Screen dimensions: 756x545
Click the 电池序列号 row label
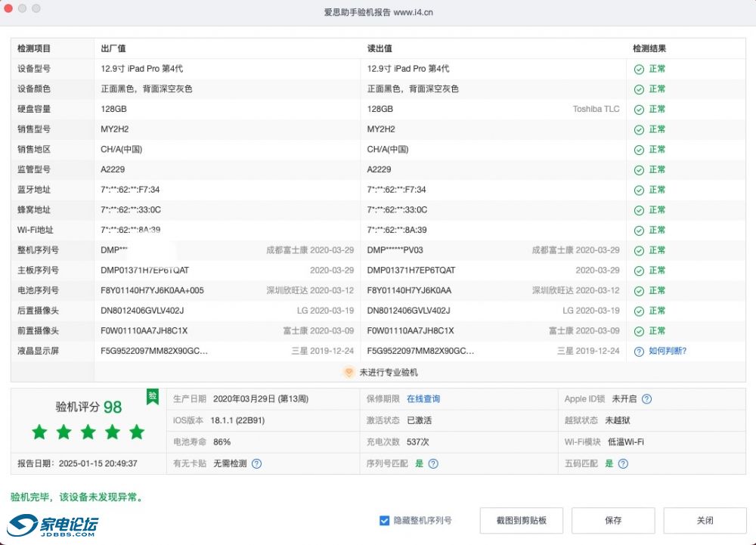click(38, 290)
